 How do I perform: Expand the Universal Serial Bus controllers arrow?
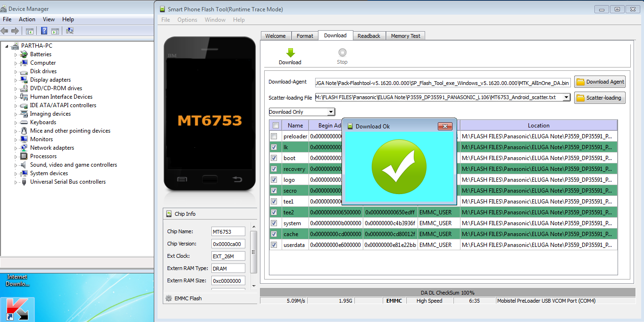(16, 182)
